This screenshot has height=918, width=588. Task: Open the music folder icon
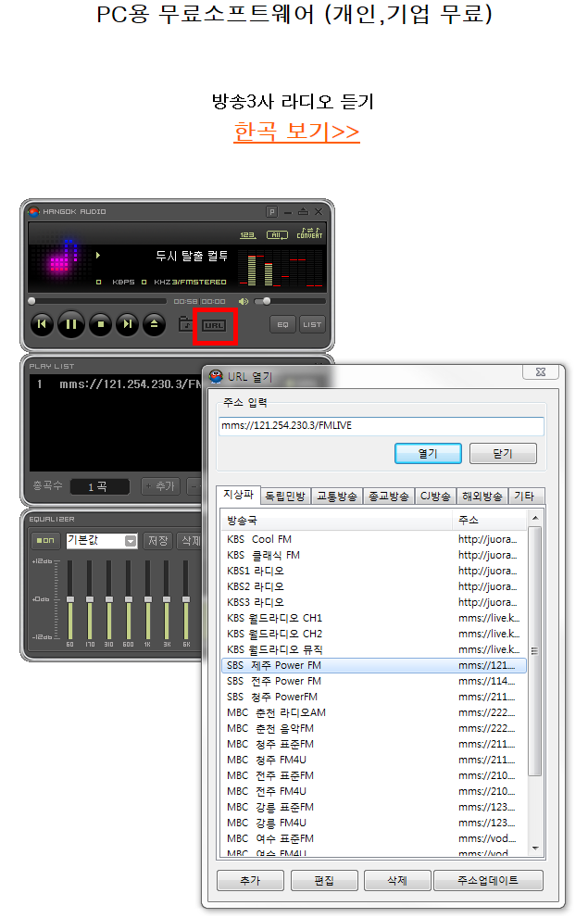tap(185, 324)
